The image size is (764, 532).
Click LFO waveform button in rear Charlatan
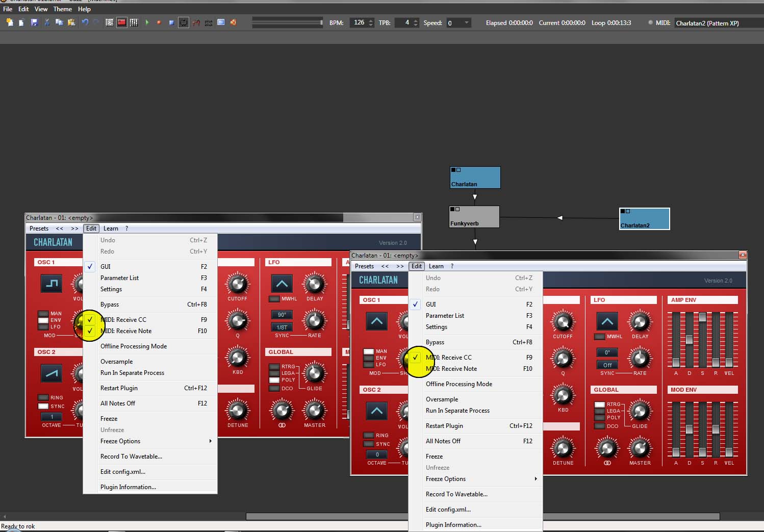coord(282,284)
